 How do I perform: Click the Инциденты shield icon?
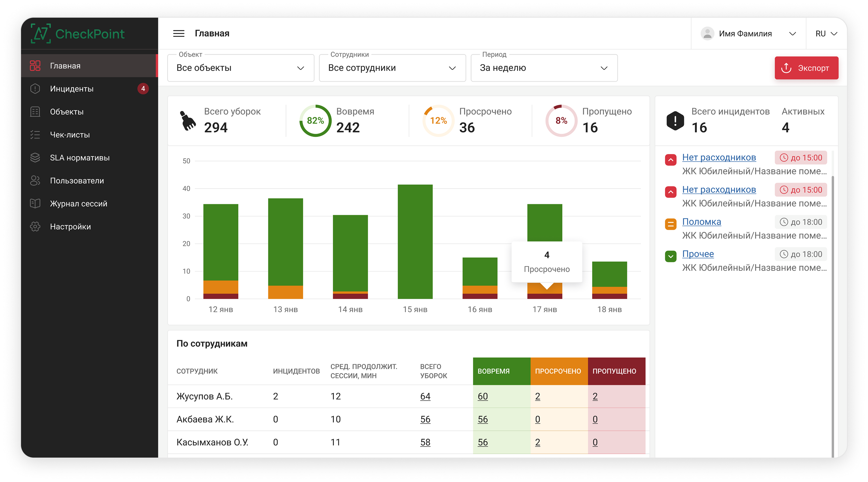click(x=35, y=89)
